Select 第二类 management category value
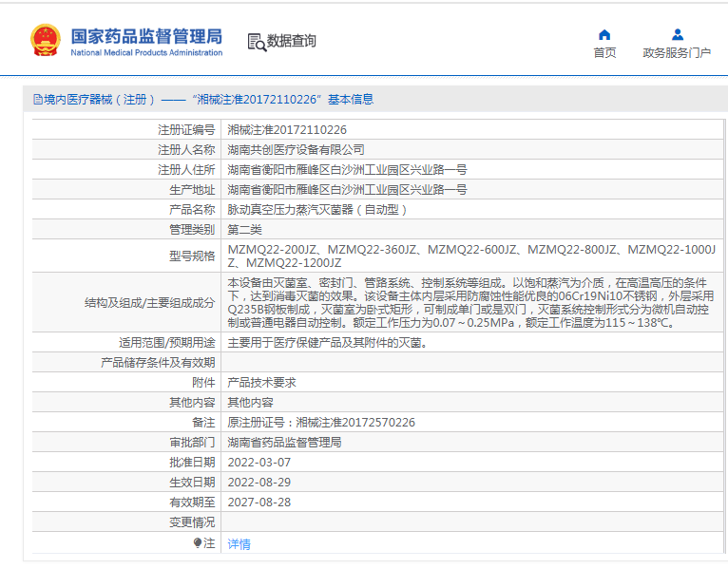The height and width of the screenshot is (569, 728). (244, 229)
